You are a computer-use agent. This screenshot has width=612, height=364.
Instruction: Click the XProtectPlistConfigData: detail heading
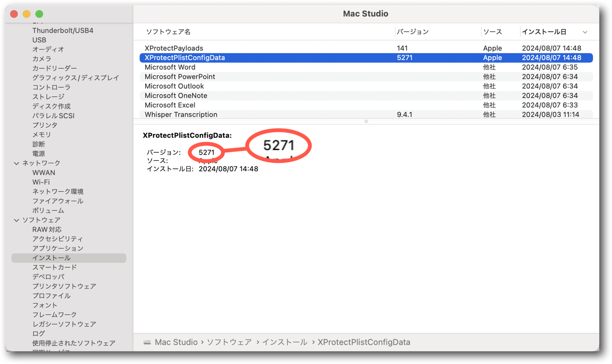point(187,135)
